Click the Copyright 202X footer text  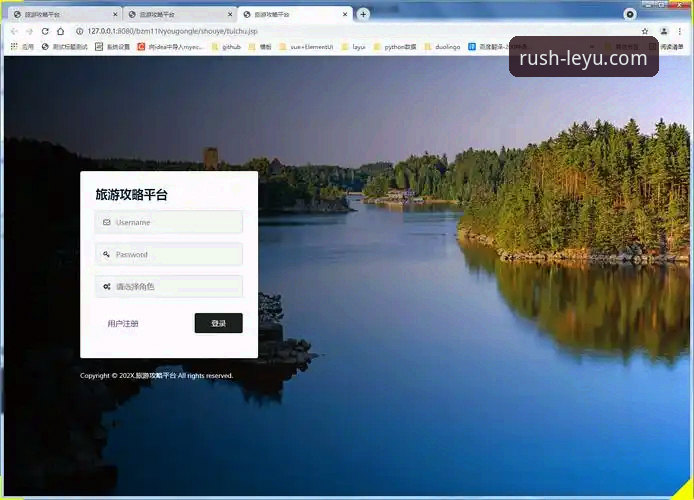[x=156, y=376]
